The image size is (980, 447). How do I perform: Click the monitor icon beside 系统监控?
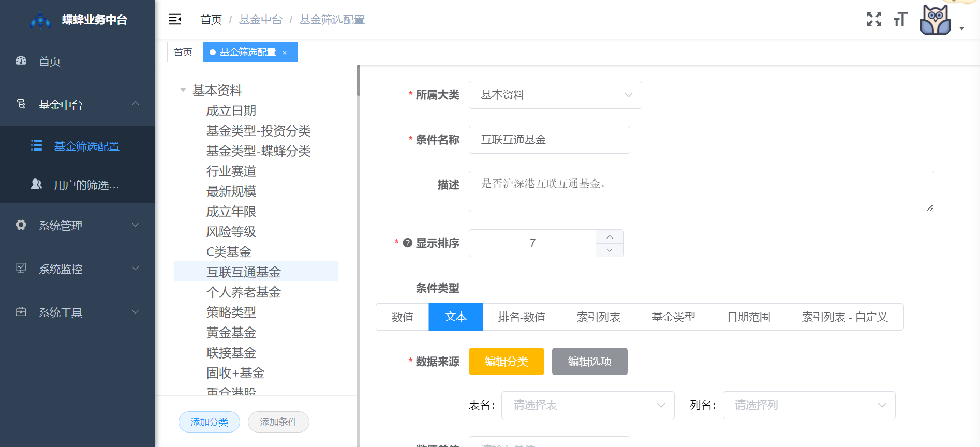21,268
